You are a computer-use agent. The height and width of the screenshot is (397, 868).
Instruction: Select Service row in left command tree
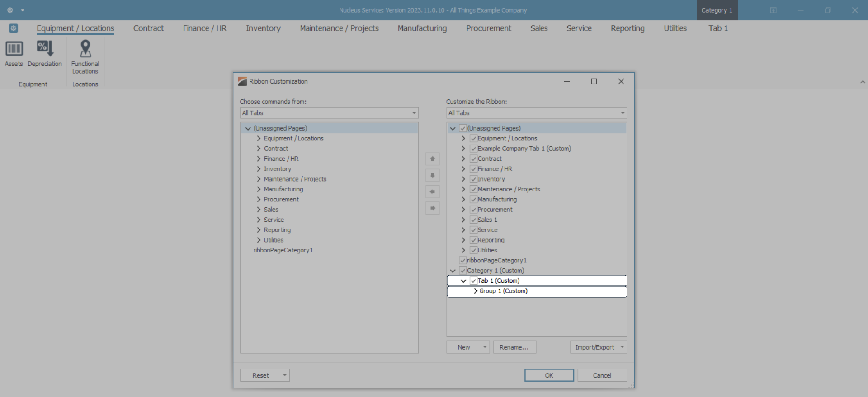pos(329,220)
